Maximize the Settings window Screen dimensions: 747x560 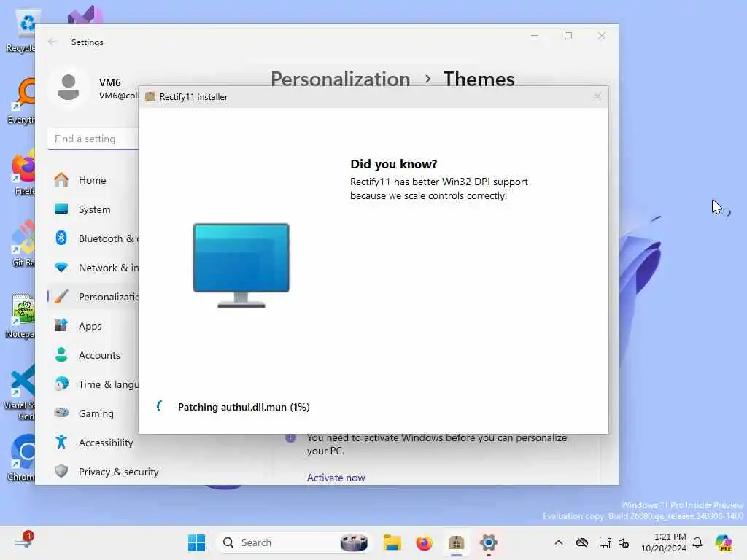tap(568, 36)
